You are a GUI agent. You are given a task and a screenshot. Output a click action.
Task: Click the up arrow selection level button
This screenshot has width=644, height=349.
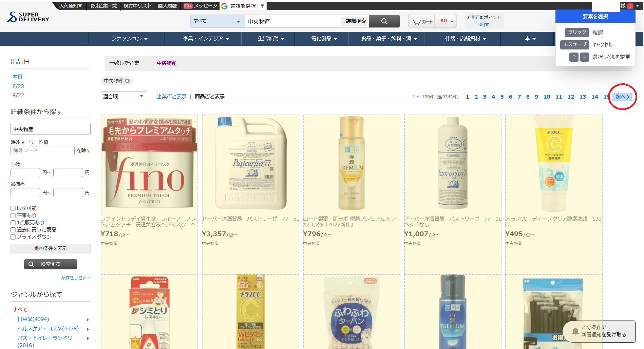coord(574,57)
